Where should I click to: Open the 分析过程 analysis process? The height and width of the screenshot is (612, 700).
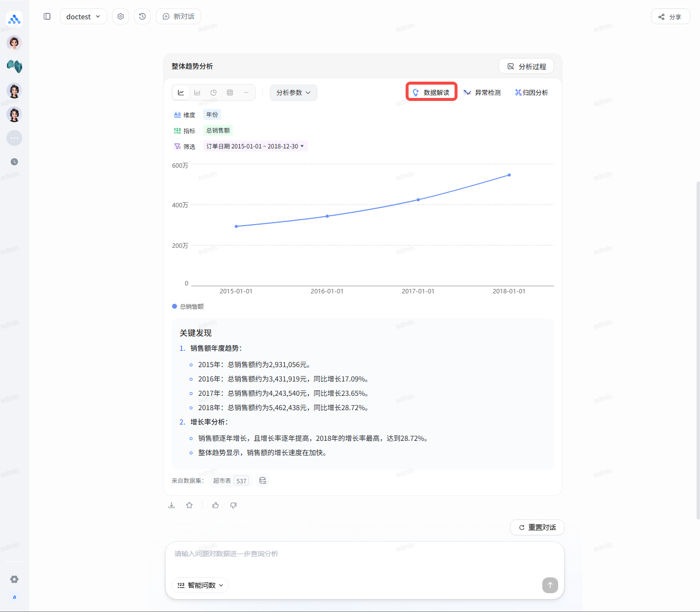[526, 66]
